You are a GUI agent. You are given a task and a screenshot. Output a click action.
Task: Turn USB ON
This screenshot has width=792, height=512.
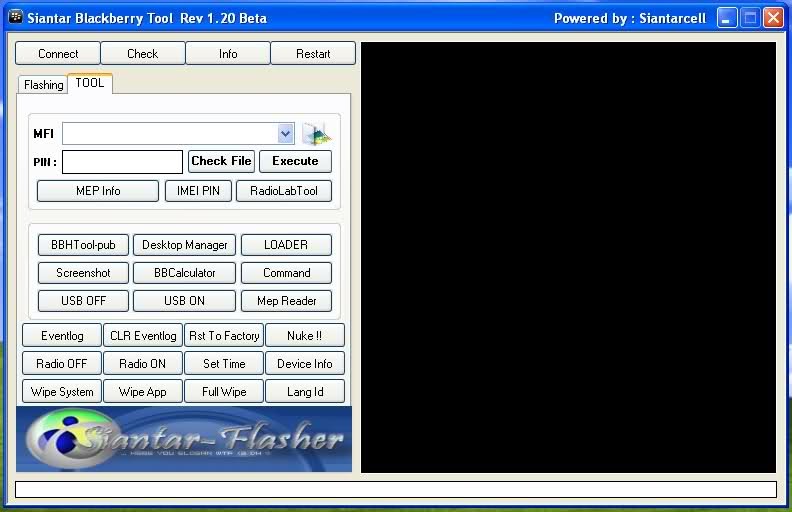184,301
